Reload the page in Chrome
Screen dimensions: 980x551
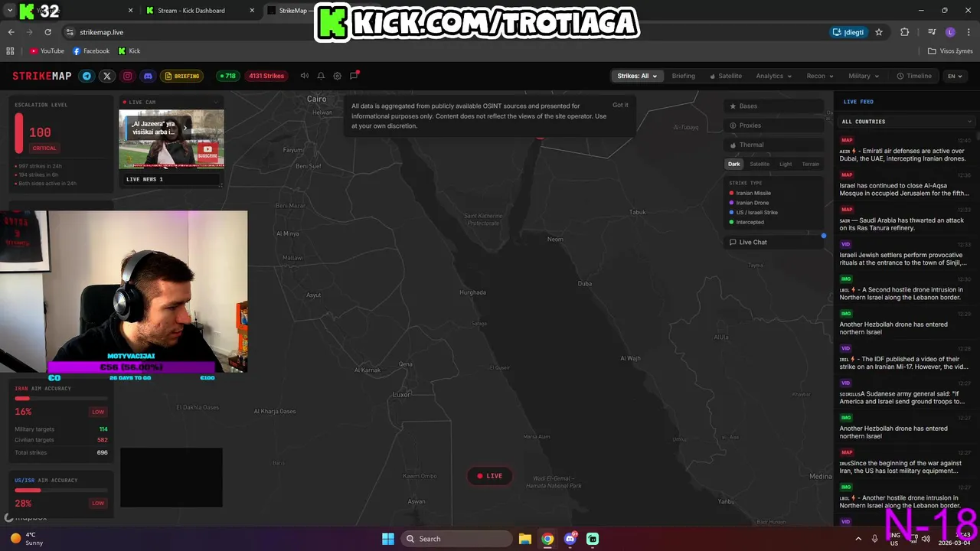[47, 32]
